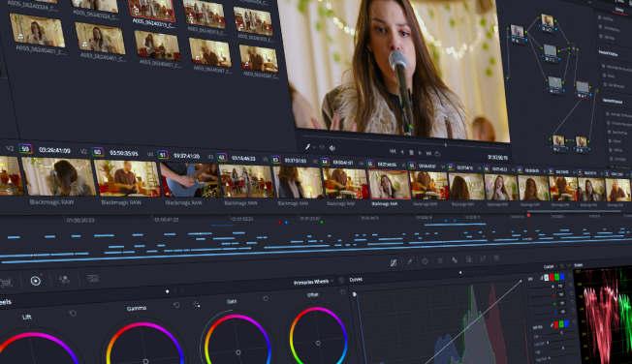Expand the scopes type dropdown
632x364 pixels.
tap(579, 265)
